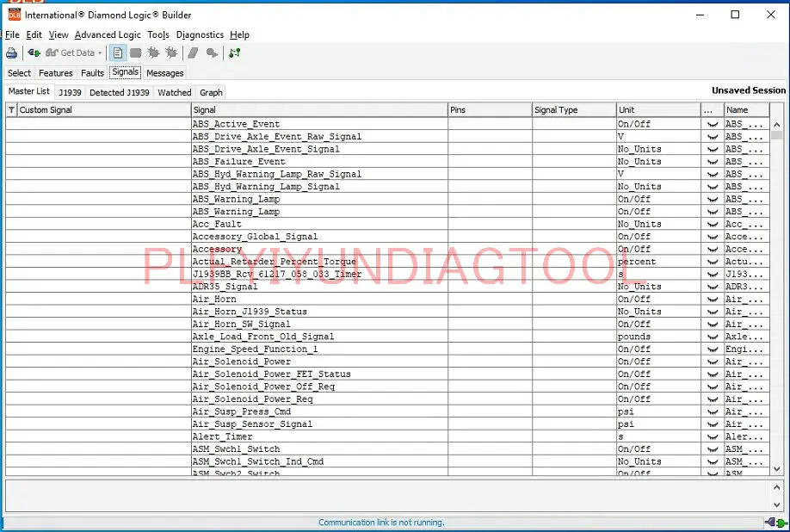Sort by the Name column header
Screen dimensions: 790x532
point(747,110)
